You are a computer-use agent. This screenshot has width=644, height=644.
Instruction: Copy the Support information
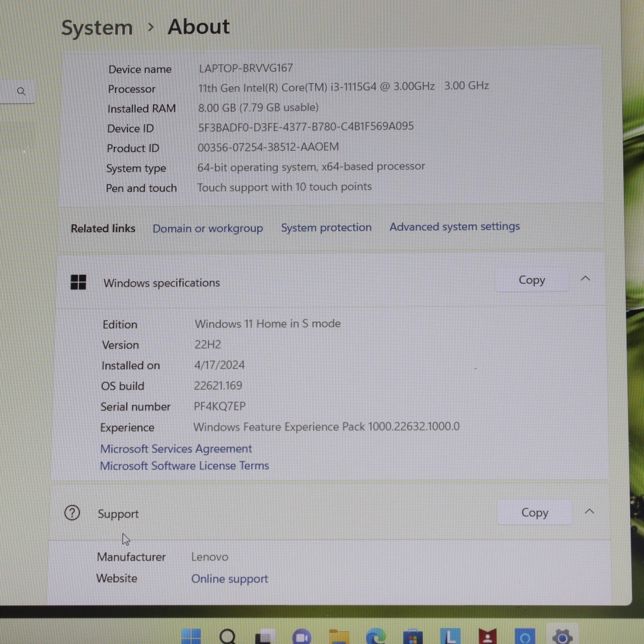[x=535, y=513]
